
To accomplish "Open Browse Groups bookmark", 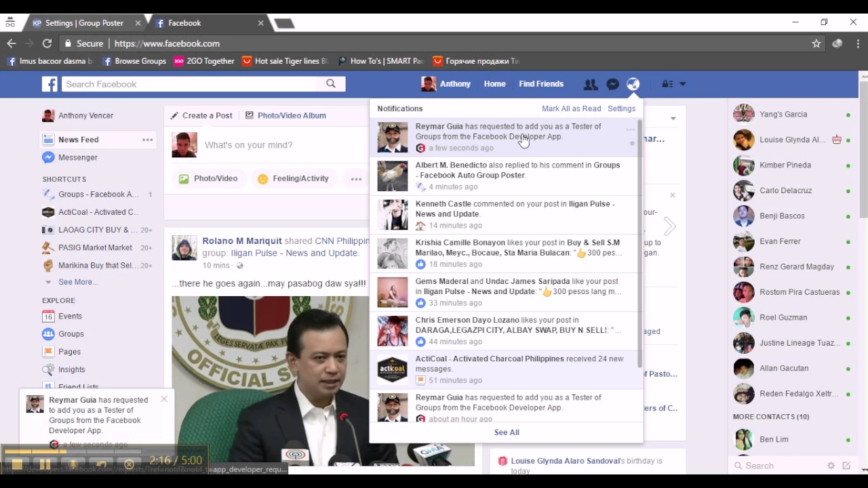I will point(134,61).
